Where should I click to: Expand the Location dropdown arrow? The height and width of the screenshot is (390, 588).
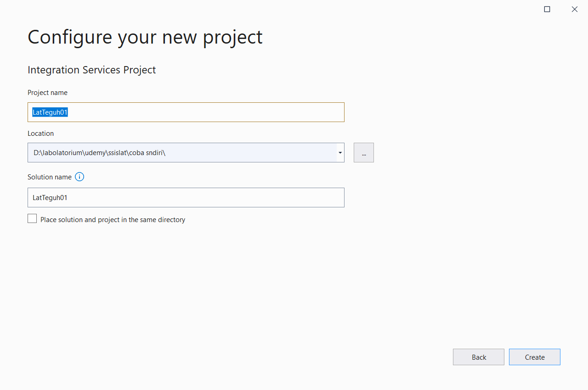pos(340,152)
